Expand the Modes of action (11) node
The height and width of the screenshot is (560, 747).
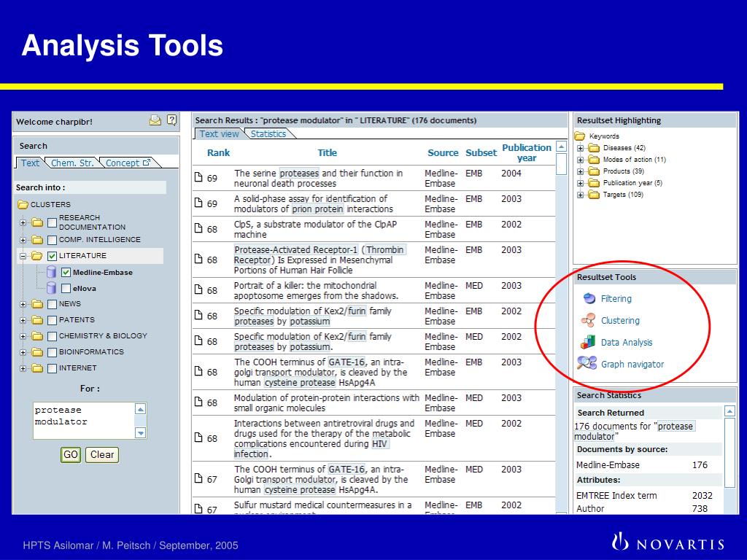tap(580, 160)
